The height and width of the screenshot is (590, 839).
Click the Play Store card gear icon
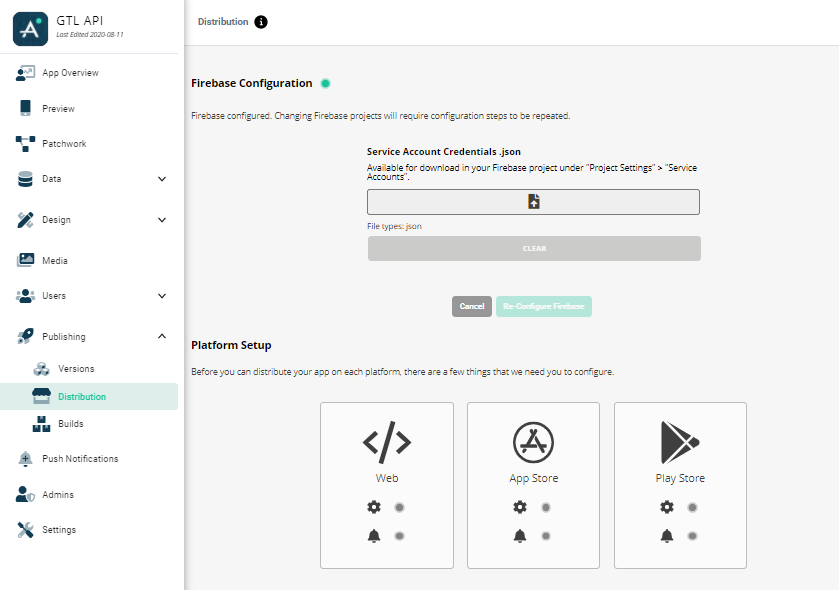coord(667,507)
